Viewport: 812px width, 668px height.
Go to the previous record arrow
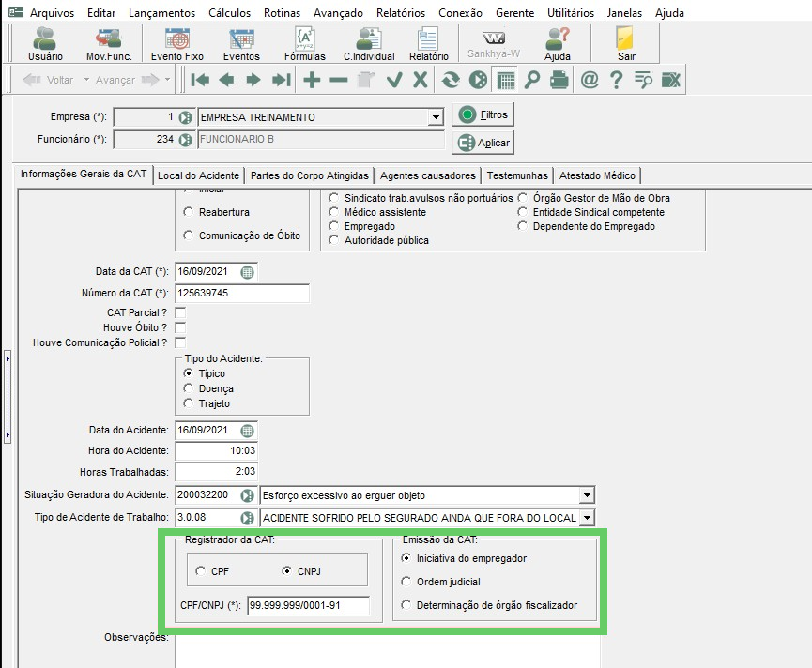(226, 80)
